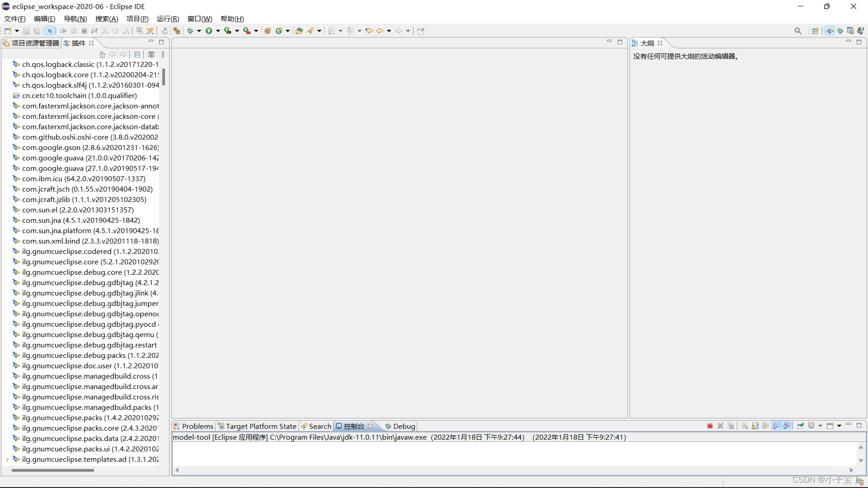The height and width of the screenshot is (488, 868).
Task: Switch to the Debug perspective bug icon
Action: coord(840,31)
